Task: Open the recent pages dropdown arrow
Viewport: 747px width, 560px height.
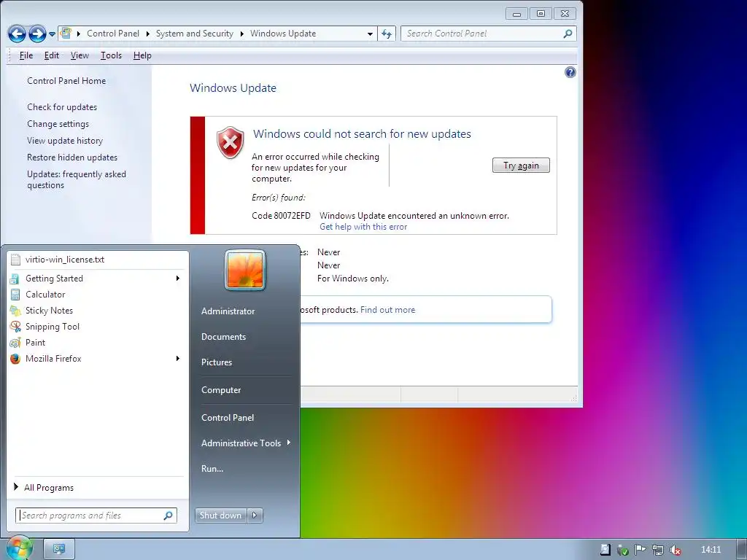Action: 52,34
